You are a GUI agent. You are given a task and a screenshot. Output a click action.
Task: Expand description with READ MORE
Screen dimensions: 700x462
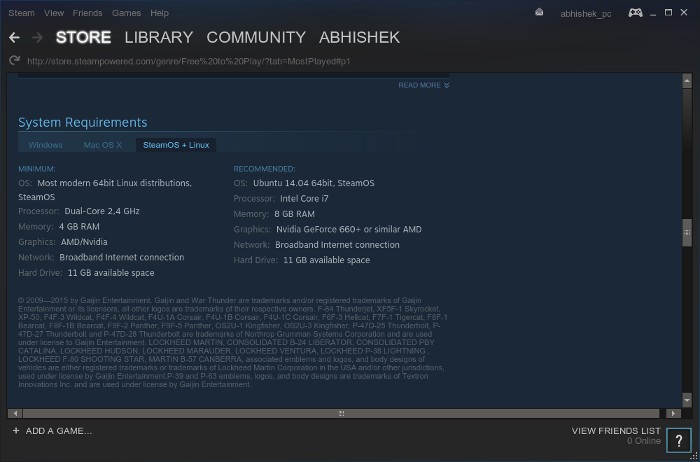coord(424,85)
